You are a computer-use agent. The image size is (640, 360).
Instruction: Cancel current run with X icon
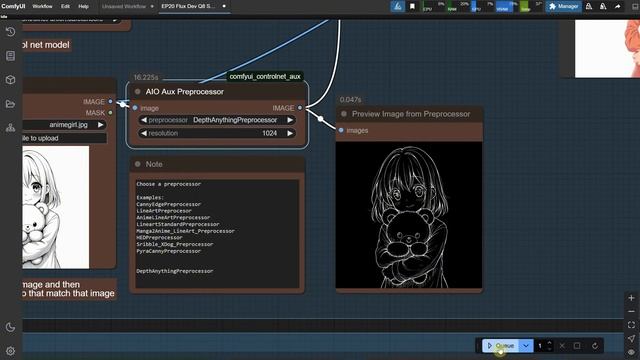[x=562, y=346]
